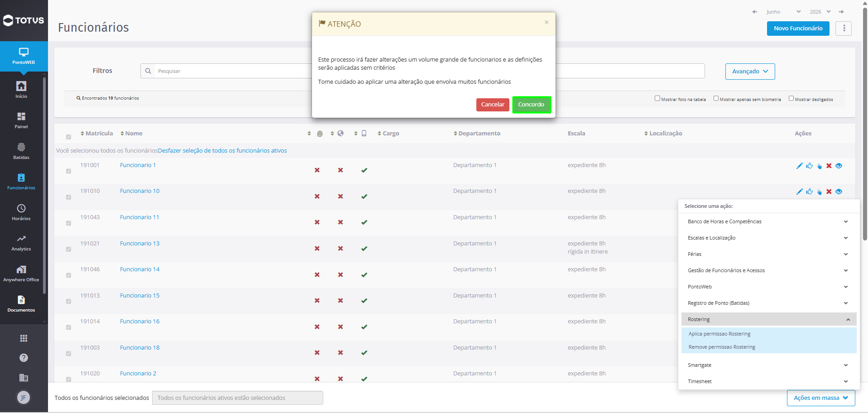
Task: Delete Funcionario 1 with red X
Action: tap(829, 166)
